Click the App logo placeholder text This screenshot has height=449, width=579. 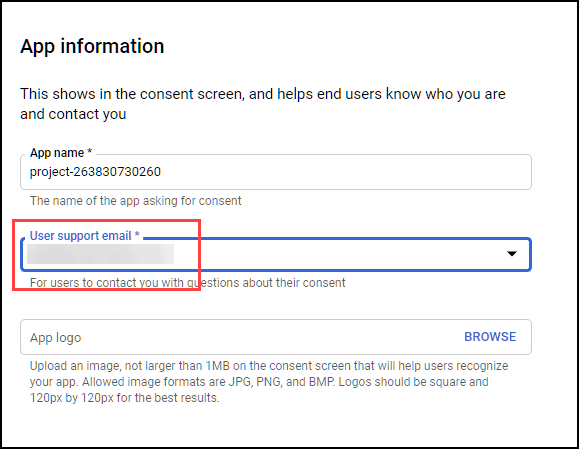pos(55,337)
